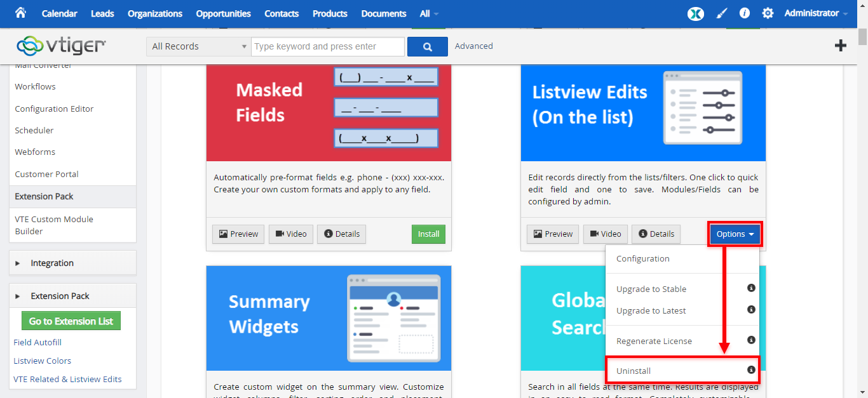This screenshot has width=868, height=398.
Task: Open the Leads module
Action: [102, 13]
